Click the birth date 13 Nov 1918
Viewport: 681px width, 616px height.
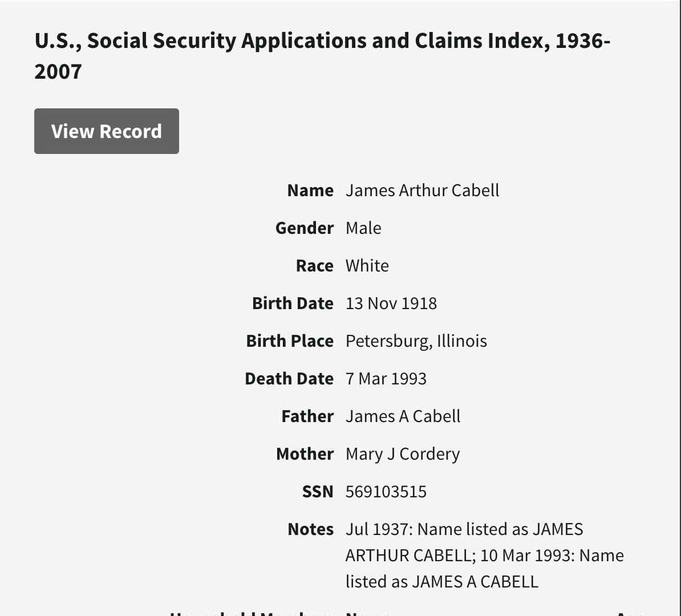(391, 303)
